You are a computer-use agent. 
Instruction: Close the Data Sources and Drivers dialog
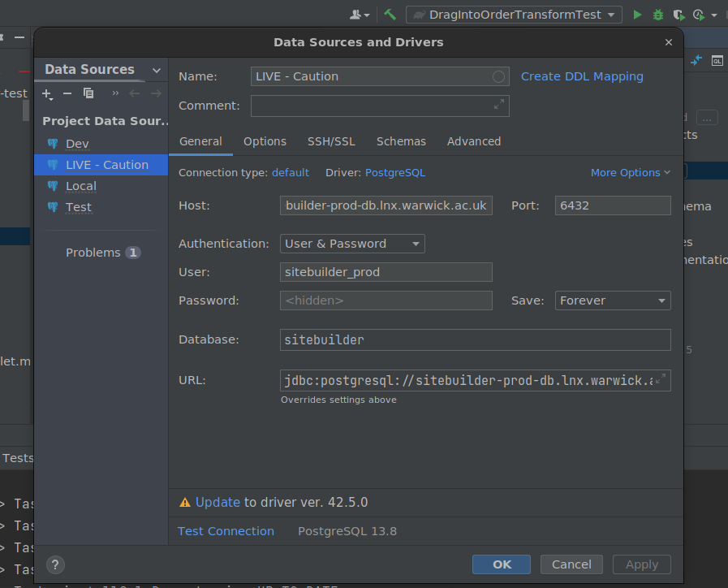669,42
